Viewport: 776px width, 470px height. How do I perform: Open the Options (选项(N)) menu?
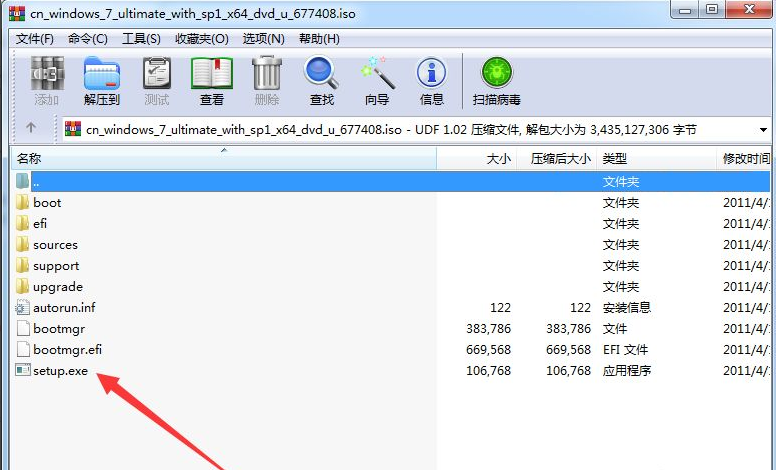click(263, 39)
